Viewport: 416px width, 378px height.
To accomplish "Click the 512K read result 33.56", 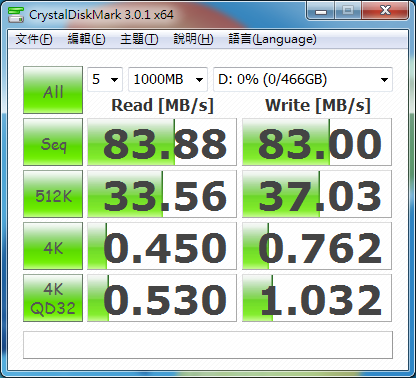I will click(x=162, y=194).
